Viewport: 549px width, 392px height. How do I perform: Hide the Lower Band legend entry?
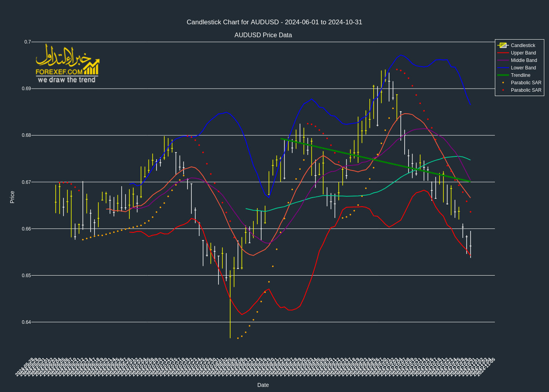click(519, 68)
